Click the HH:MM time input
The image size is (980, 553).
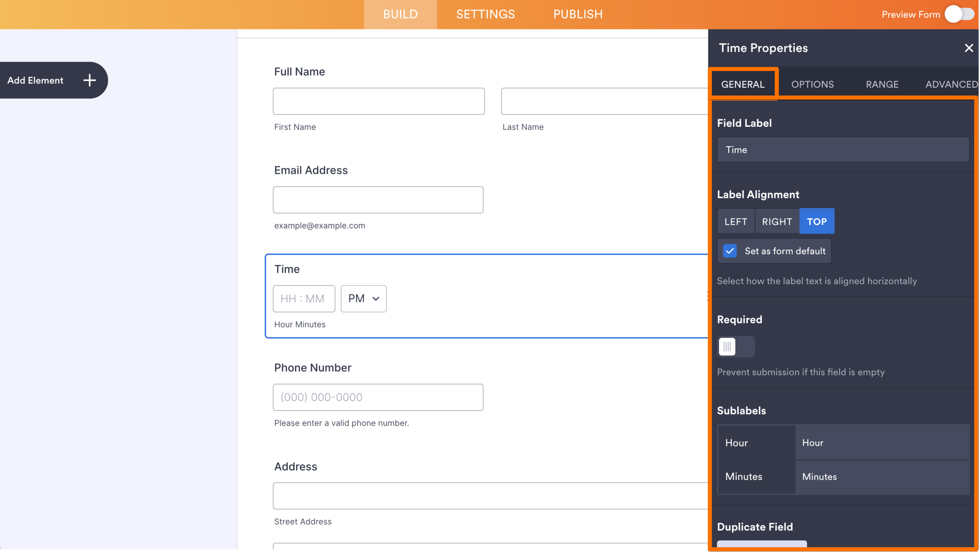(x=304, y=299)
